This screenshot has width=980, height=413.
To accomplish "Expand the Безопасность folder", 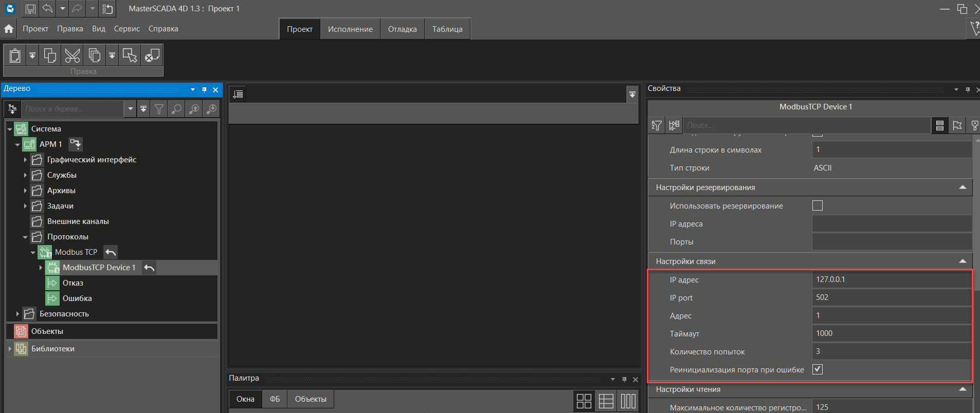I will click(x=17, y=314).
